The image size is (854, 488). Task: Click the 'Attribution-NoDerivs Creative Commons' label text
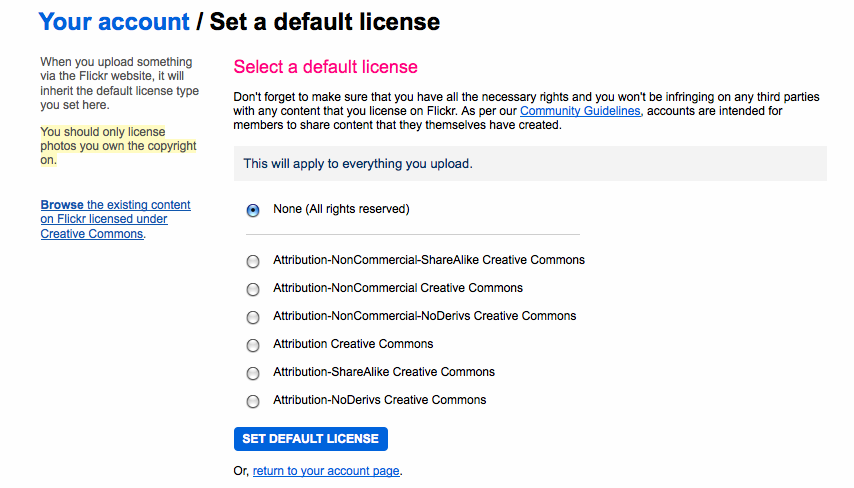click(380, 400)
